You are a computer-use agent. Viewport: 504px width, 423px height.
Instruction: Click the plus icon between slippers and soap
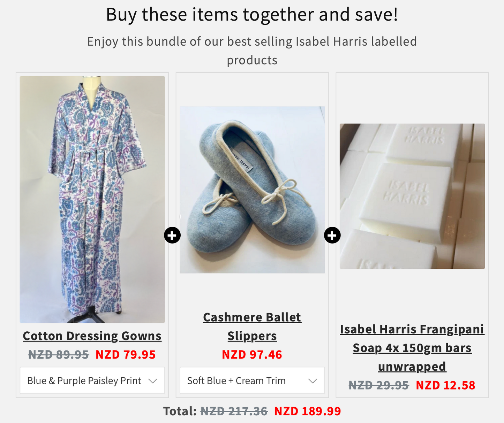coord(332,235)
